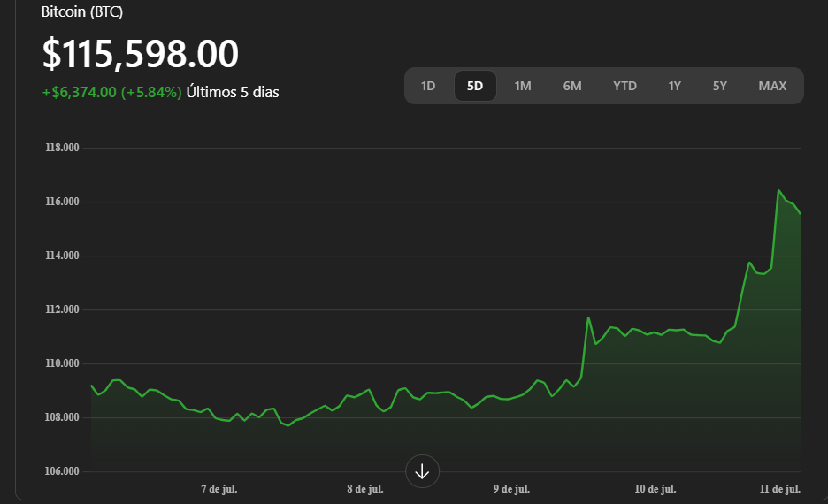The image size is (828, 504).
Task: Choose the 1Y time range
Action: click(674, 86)
